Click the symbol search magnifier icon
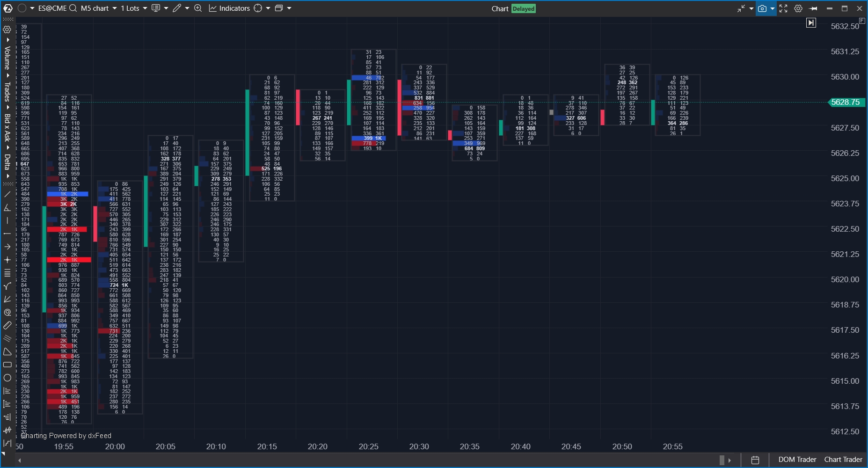Image resolution: width=868 pixels, height=468 pixels. click(x=73, y=8)
